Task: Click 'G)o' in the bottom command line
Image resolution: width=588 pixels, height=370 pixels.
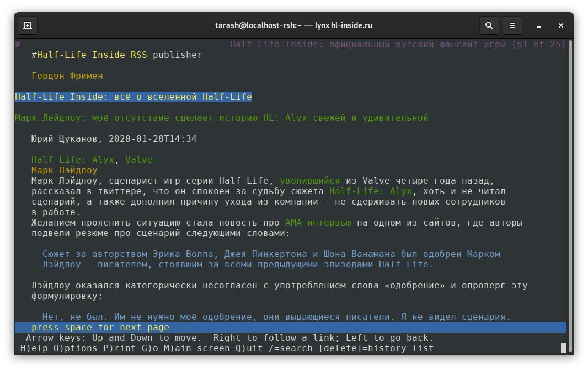Action: click(150, 348)
